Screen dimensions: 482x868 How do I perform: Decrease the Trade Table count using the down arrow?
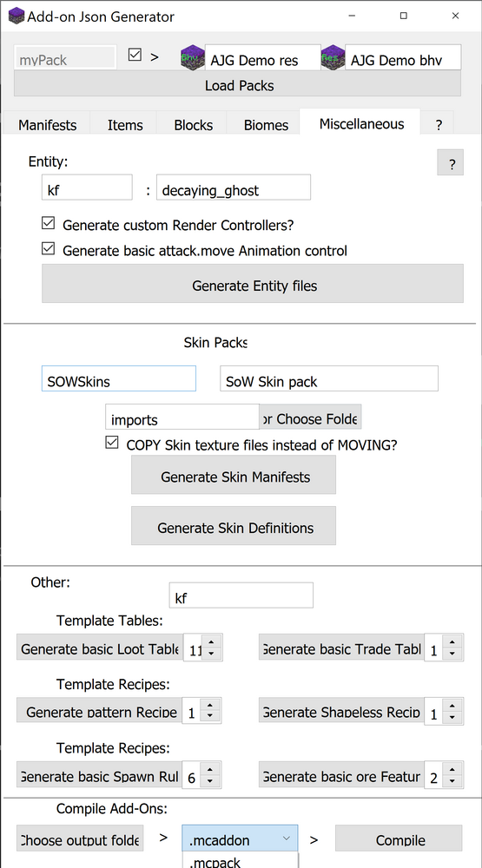tap(452, 654)
